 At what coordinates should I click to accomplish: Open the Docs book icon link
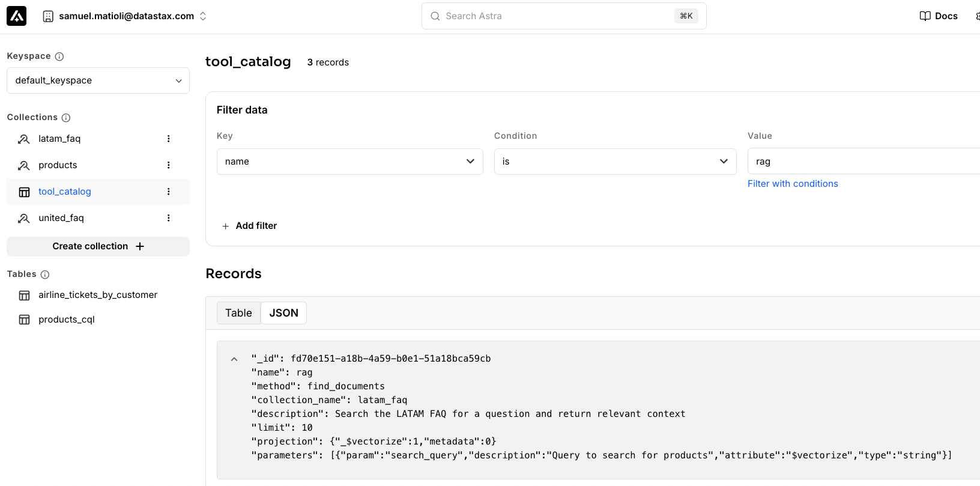coord(925,16)
